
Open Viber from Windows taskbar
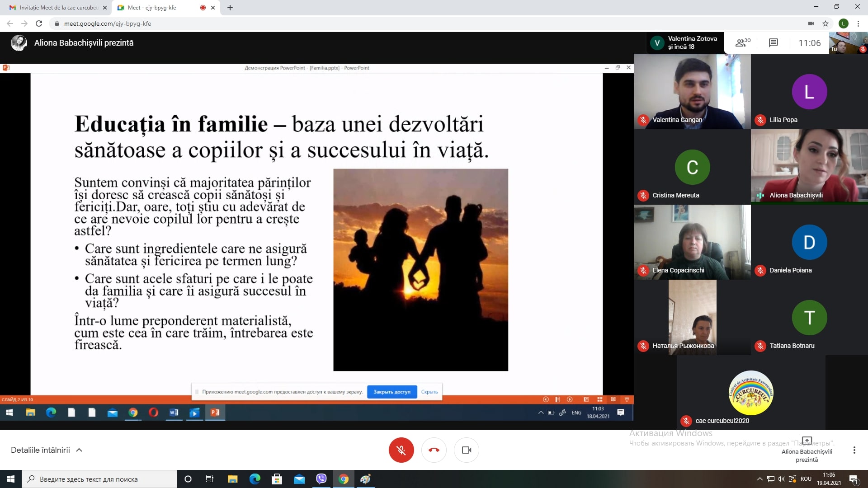coord(321,479)
